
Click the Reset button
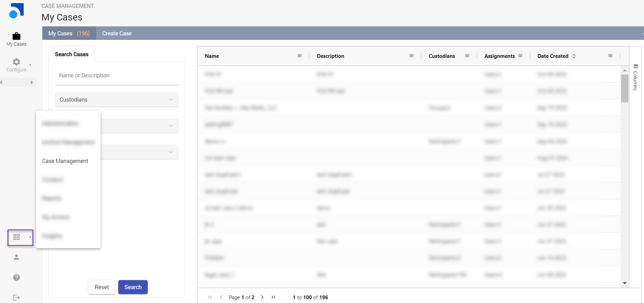click(102, 287)
